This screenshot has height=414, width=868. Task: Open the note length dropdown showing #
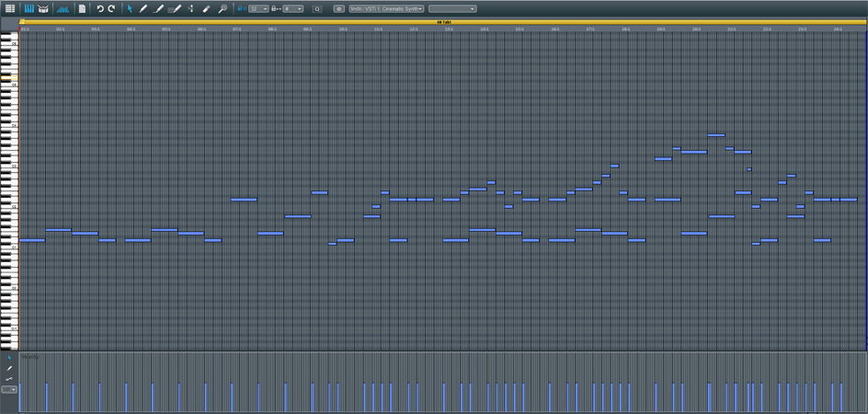tap(292, 9)
